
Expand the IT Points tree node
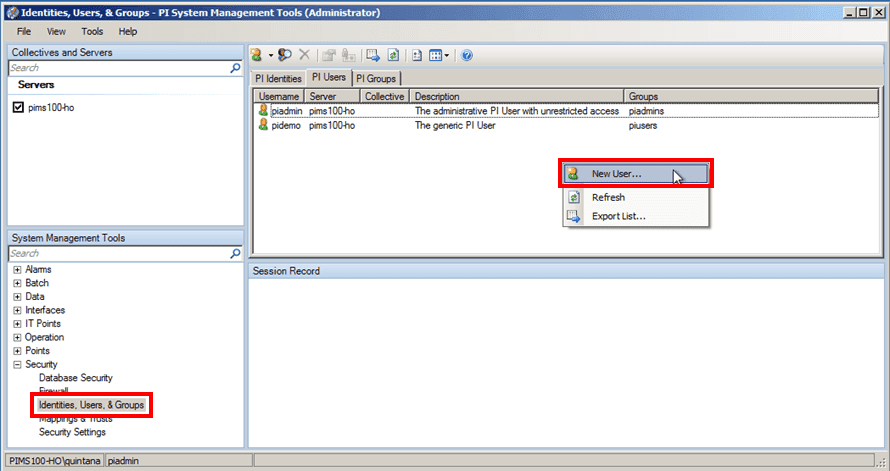coord(17,324)
